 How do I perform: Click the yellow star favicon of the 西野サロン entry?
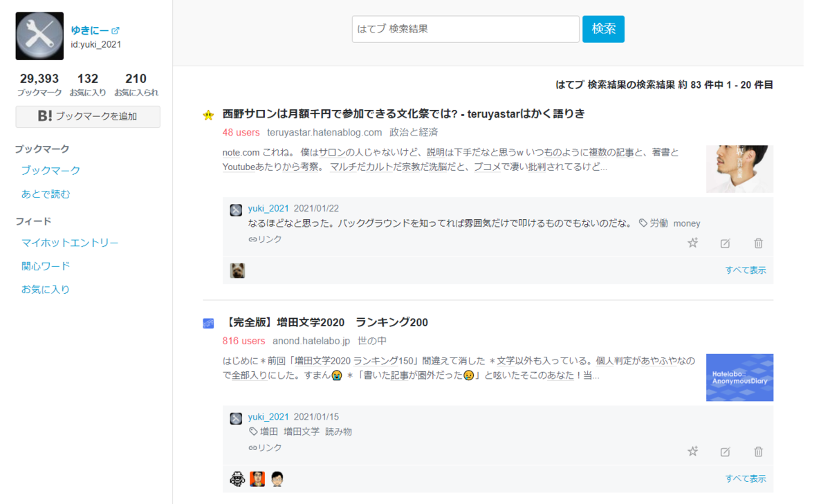(208, 115)
